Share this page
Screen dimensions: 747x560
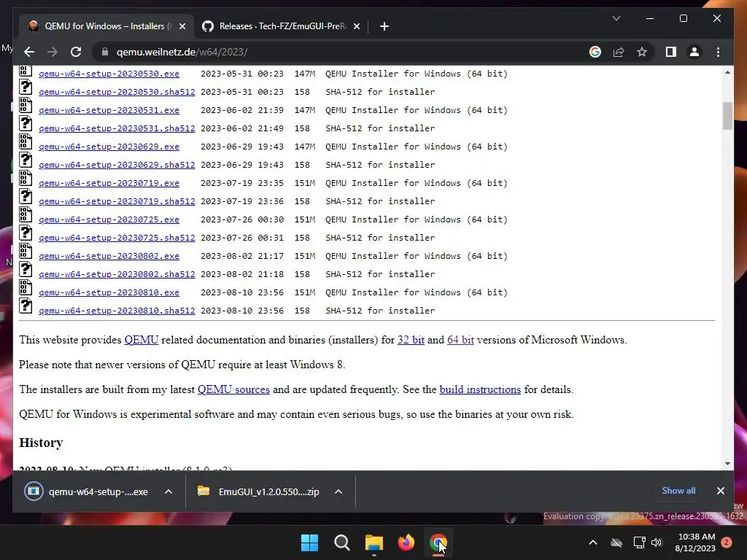(x=619, y=52)
